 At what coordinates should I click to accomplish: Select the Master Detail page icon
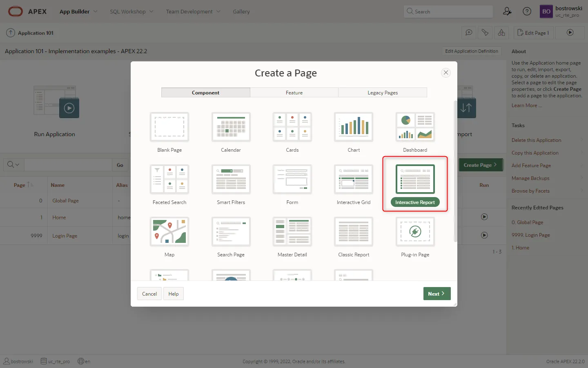click(292, 232)
